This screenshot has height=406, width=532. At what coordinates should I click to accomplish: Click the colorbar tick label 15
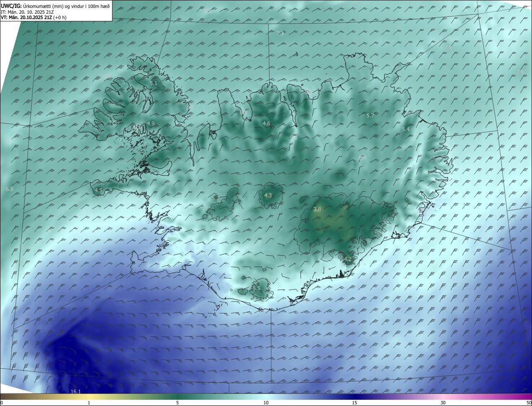[x=355, y=403]
